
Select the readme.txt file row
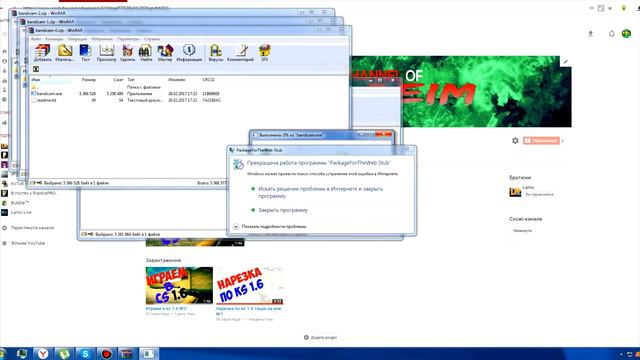(127, 100)
